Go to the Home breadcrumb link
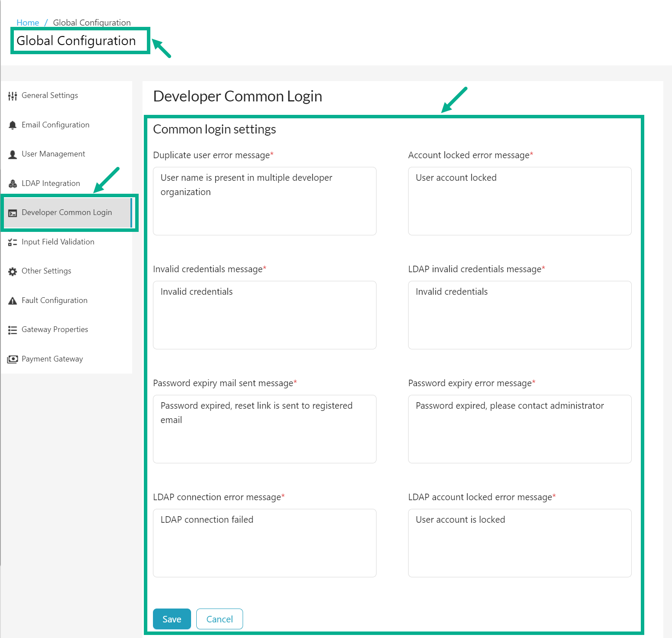Image resolution: width=672 pixels, height=638 pixels. click(28, 23)
